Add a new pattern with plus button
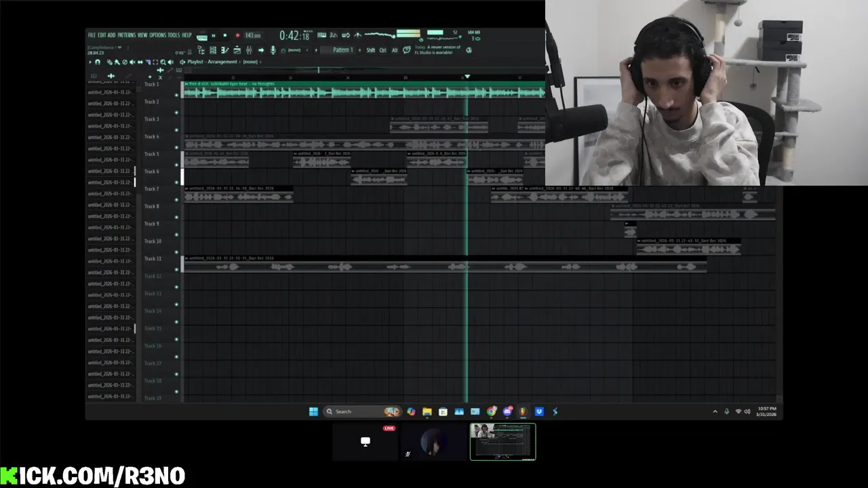 click(359, 50)
